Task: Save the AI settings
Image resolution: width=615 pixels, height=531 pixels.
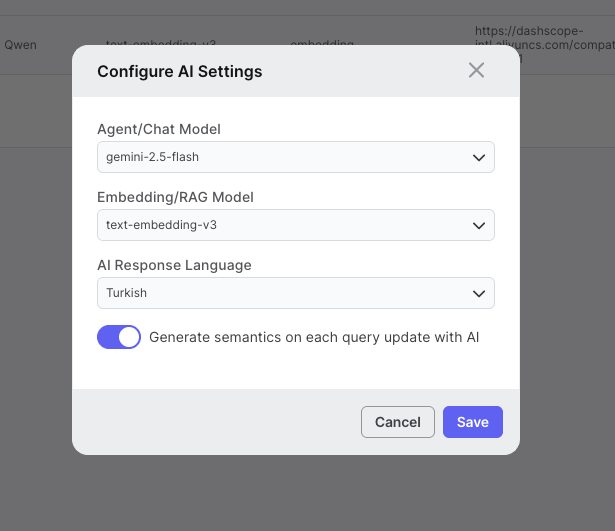Action: point(473,422)
